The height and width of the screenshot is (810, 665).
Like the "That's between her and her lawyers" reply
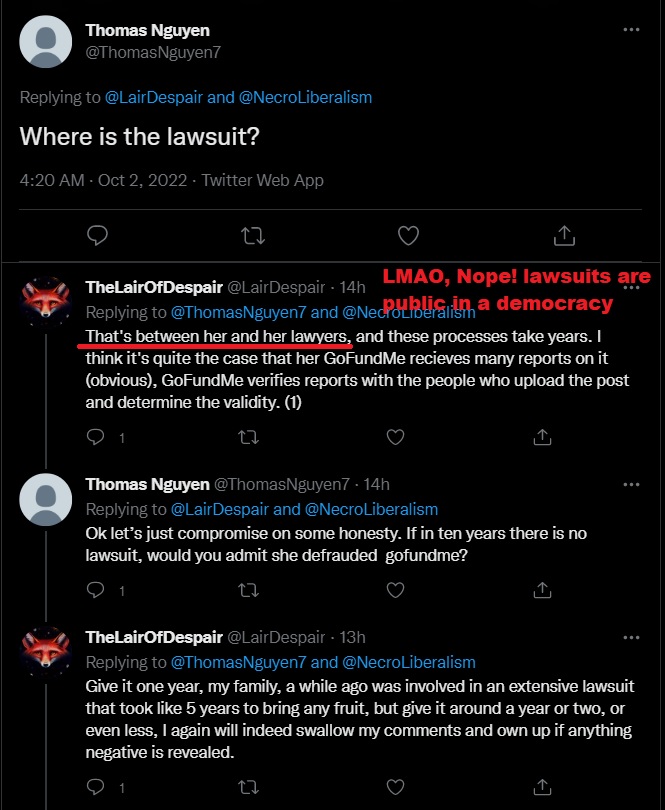pyautogui.click(x=395, y=437)
